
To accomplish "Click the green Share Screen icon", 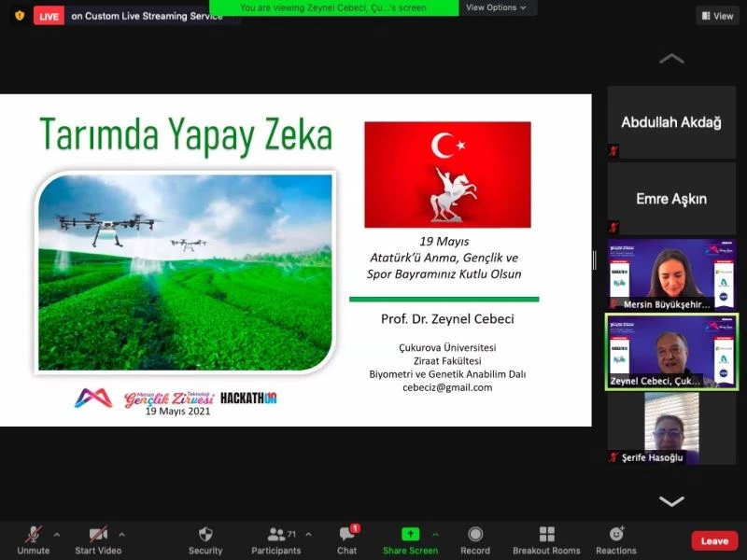I will [410, 535].
